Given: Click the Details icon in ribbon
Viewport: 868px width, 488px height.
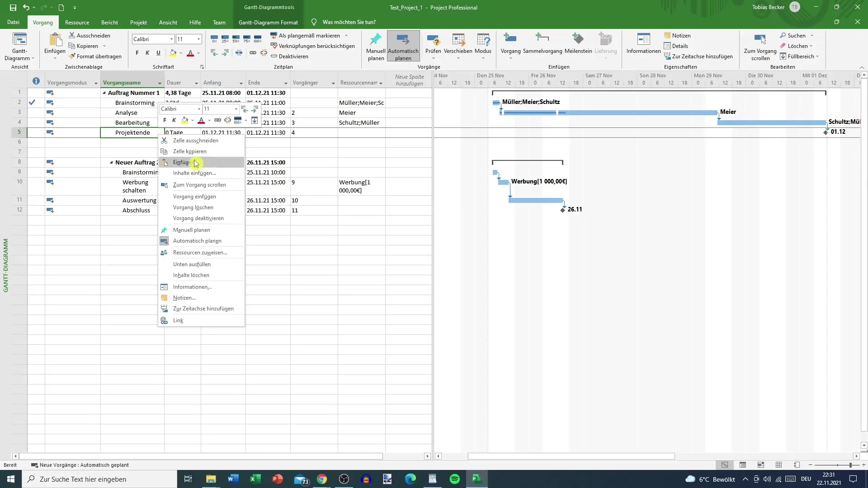Looking at the screenshot, I should tap(667, 46).
